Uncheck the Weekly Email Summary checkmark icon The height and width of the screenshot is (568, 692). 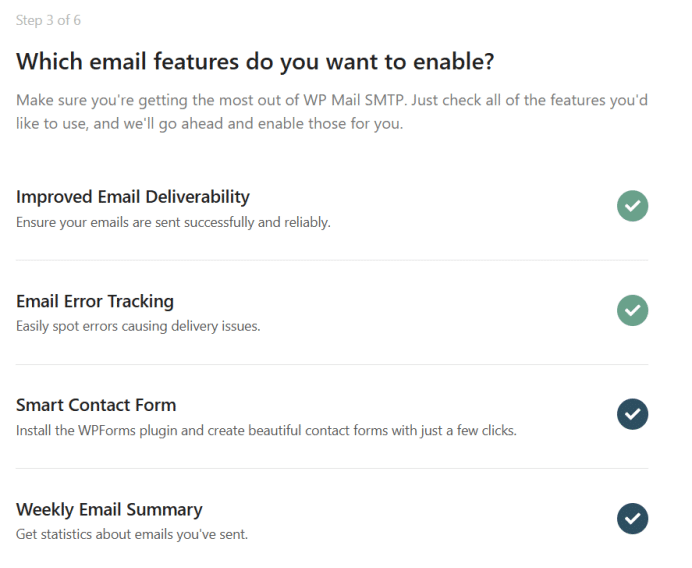632,518
